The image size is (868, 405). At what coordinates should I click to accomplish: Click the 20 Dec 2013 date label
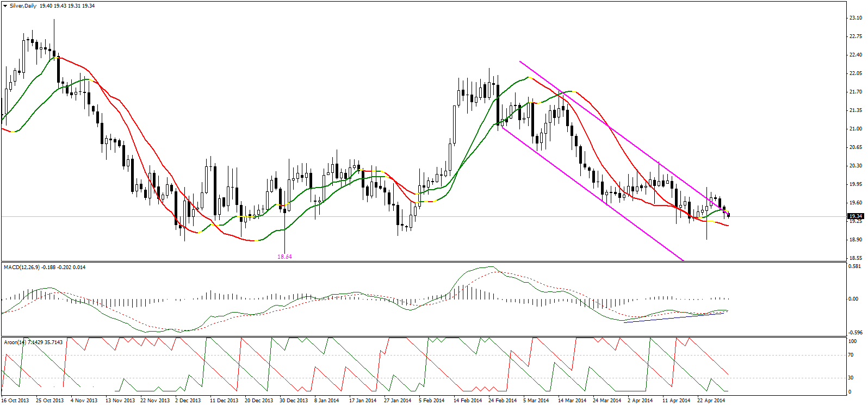259,401
